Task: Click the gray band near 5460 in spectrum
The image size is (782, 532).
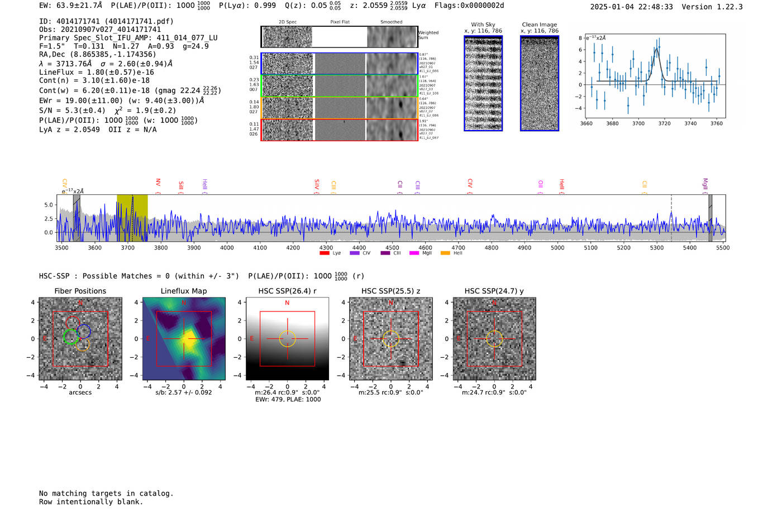Action: coord(710,218)
